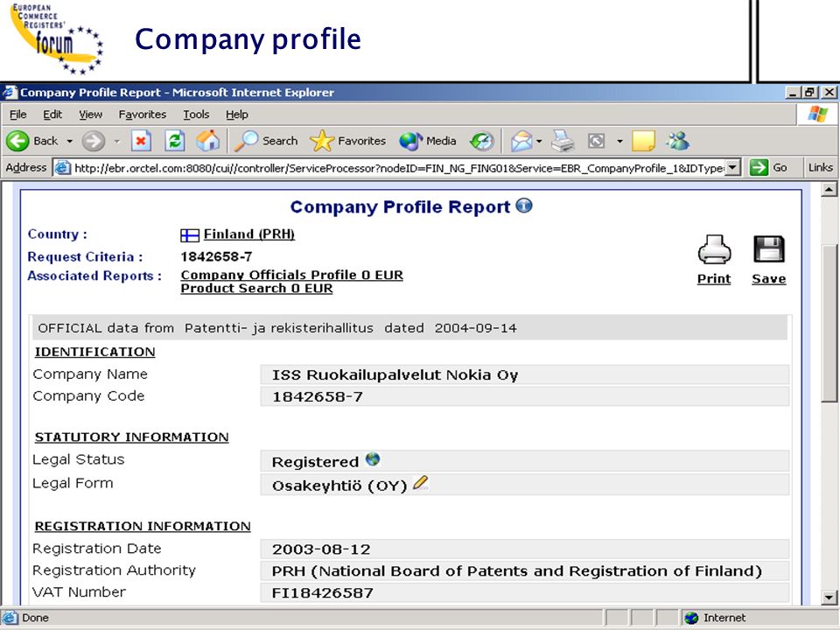Expand the Back button history dropdown
This screenshot has height=630, width=840.
coord(69,142)
